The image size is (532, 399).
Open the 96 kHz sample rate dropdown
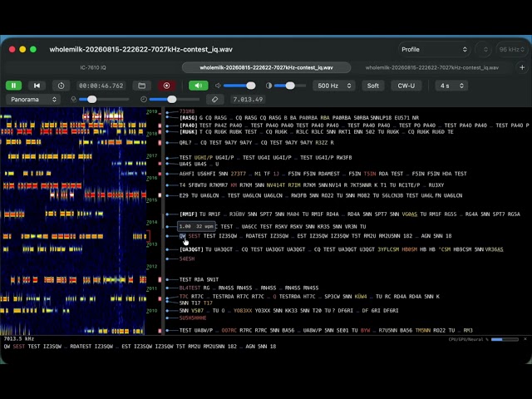tap(512, 50)
